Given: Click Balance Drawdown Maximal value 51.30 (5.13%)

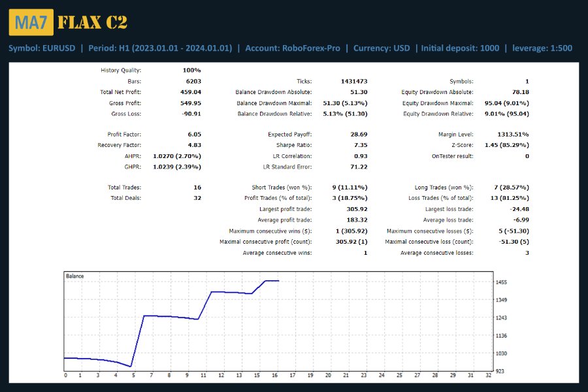Looking at the screenshot, I should click(x=345, y=103).
